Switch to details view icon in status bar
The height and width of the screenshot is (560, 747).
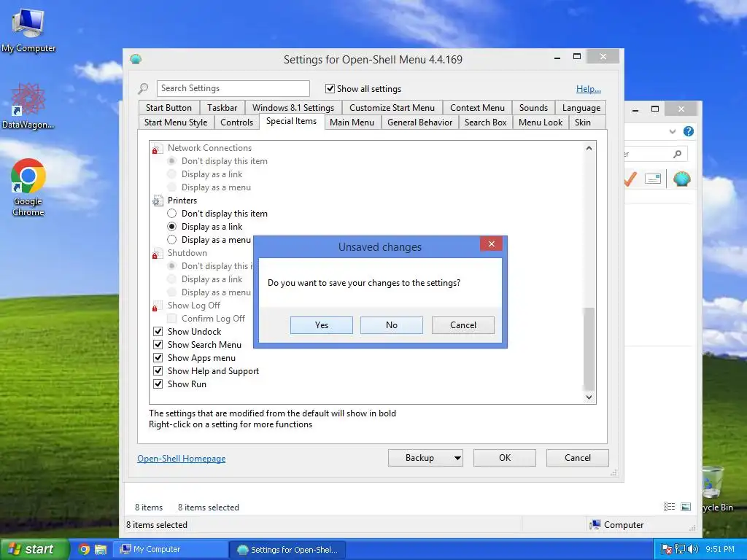670,507
